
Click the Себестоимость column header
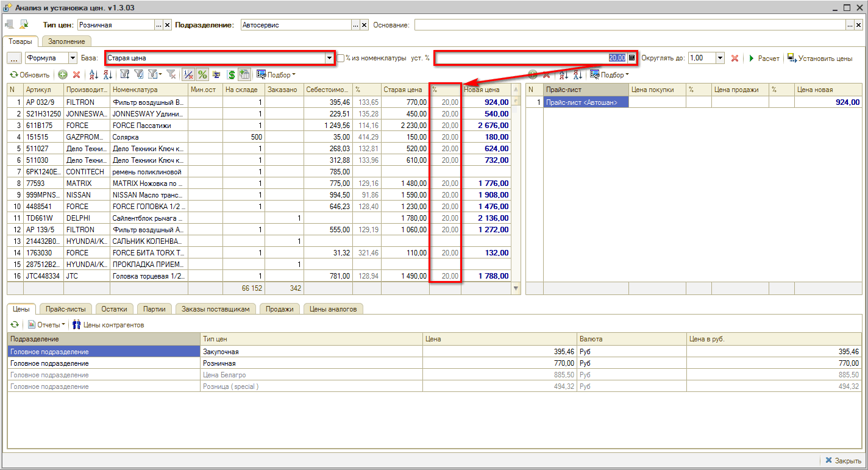pyautogui.click(x=329, y=90)
